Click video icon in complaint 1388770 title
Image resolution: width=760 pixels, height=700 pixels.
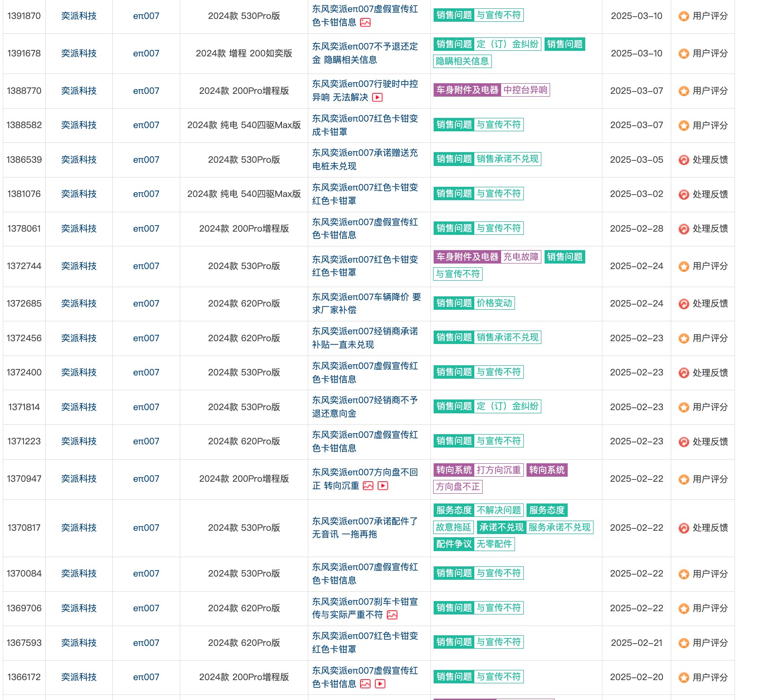(x=377, y=98)
